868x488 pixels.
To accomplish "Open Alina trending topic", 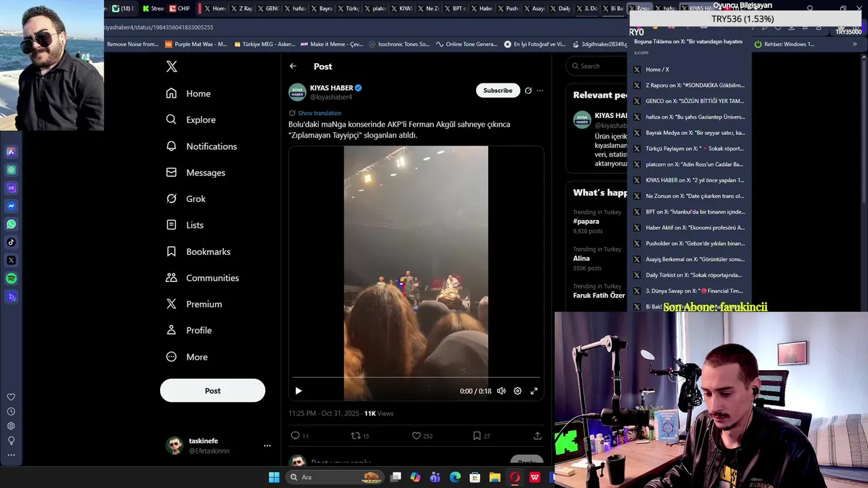I will point(581,258).
